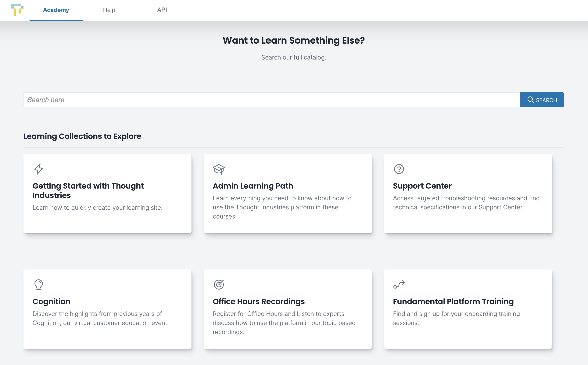
Task: Click the magnifying glass search icon
Action: coord(530,100)
